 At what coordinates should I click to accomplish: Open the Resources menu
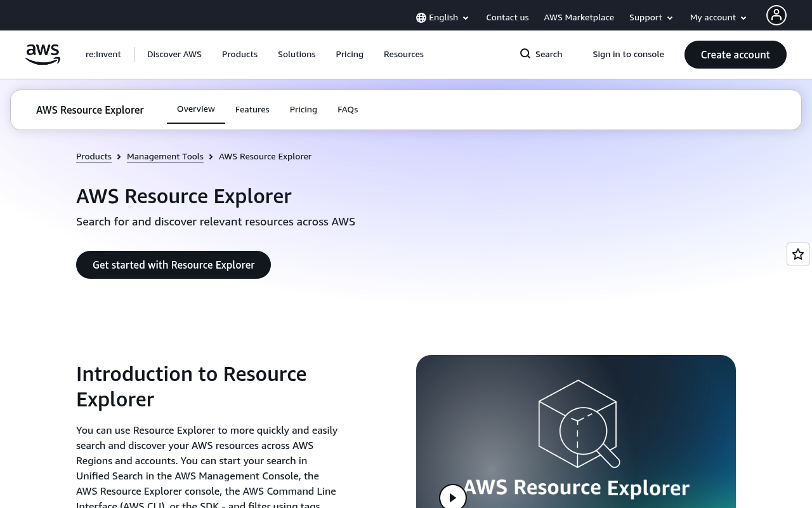pyautogui.click(x=403, y=55)
